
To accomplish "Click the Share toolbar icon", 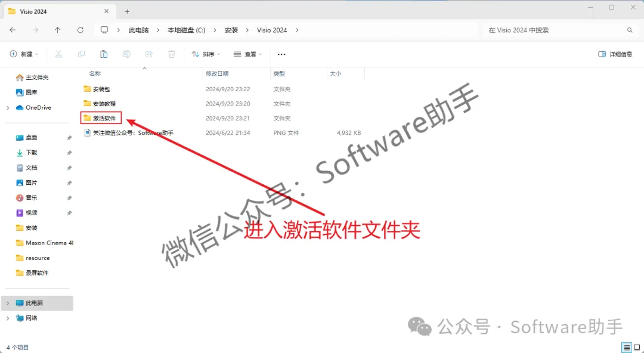I will pos(149,54).
